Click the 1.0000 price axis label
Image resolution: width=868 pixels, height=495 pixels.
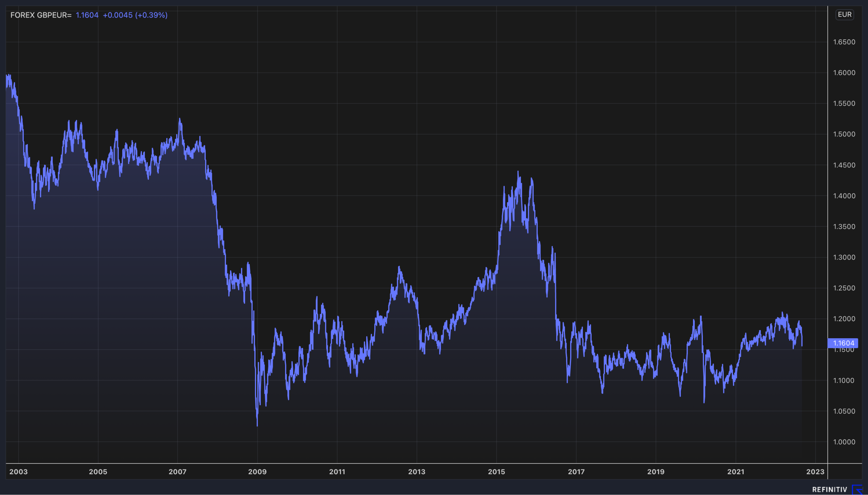[x=844, y=442]
